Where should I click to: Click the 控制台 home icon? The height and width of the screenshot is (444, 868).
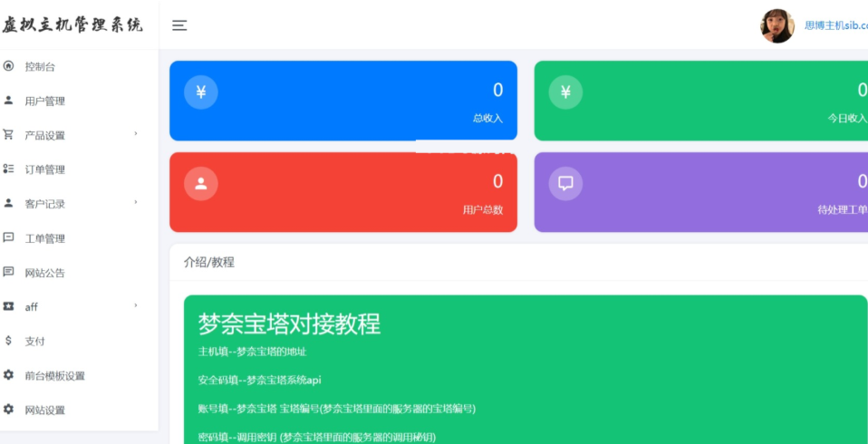pyautogui.click(x=8, y=66)
